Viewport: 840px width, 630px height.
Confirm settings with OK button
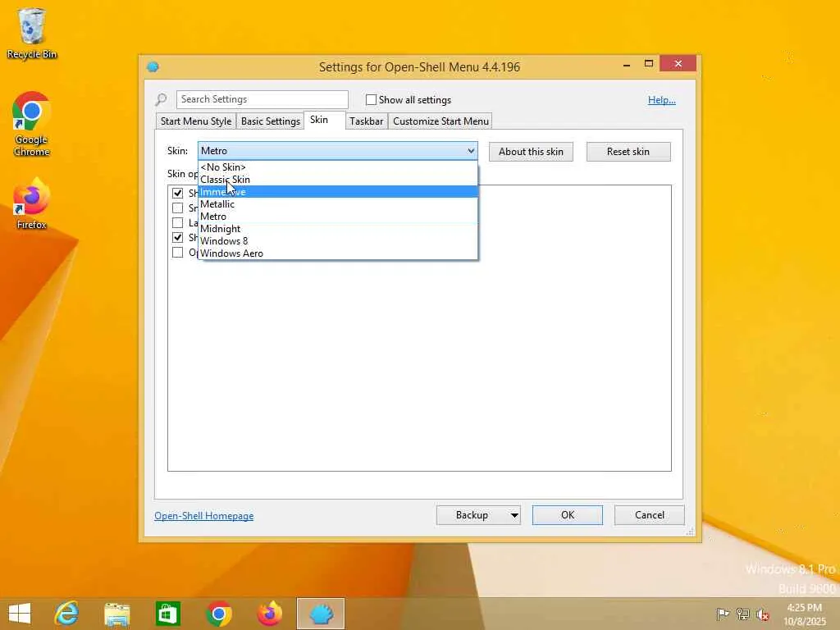click(x=568, y=515)
